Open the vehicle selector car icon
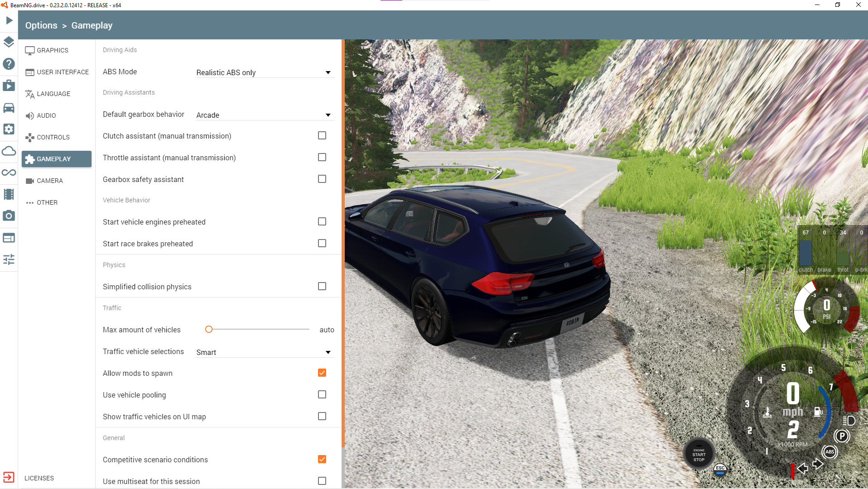Screen dimensions: 868x489 click(9, 107)
